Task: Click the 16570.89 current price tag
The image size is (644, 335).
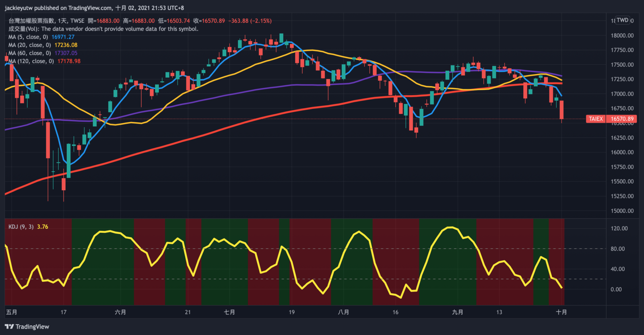Action: 622,119
